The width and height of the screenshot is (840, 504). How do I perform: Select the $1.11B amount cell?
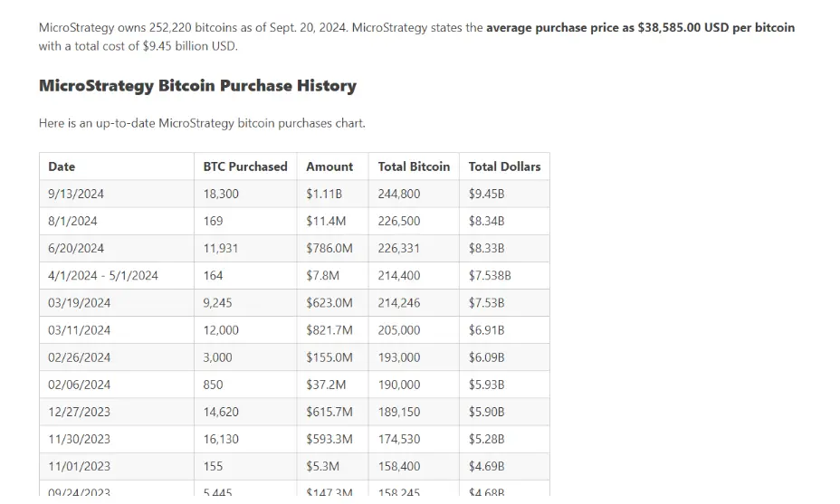click(324, 194)
